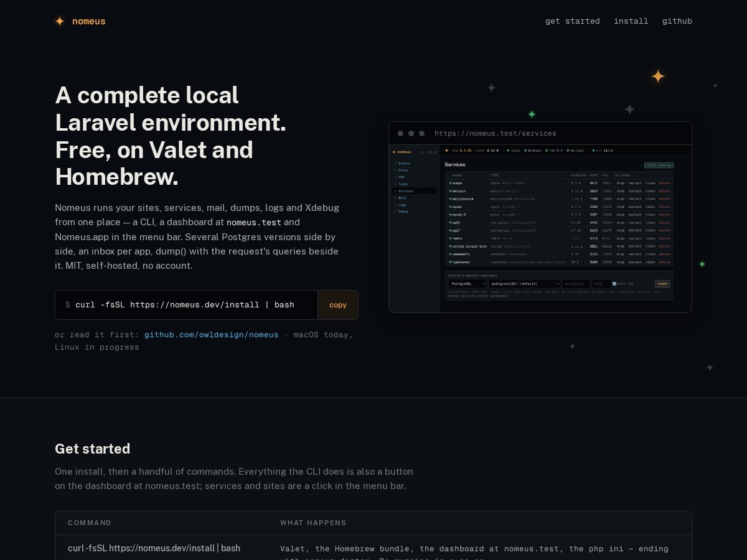Screen dimensions: 747x560
Task: Click the Get started section heading
Action: point(93,449)
